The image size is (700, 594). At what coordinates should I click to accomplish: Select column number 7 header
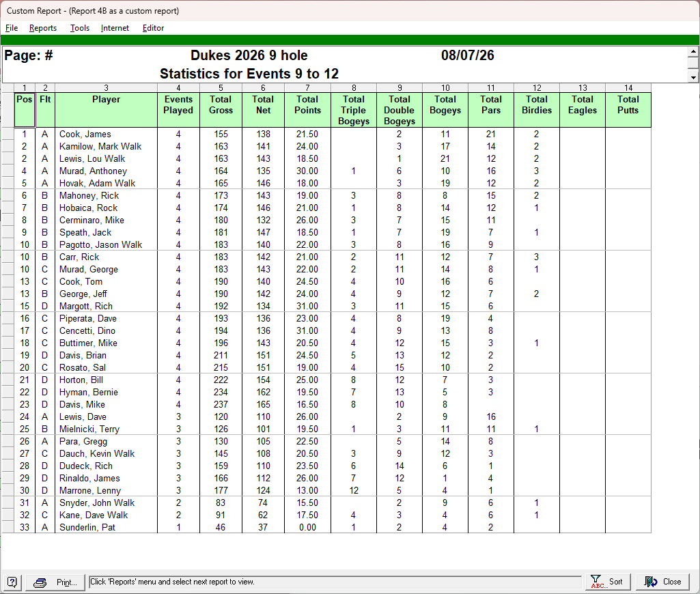pos(307,88)
